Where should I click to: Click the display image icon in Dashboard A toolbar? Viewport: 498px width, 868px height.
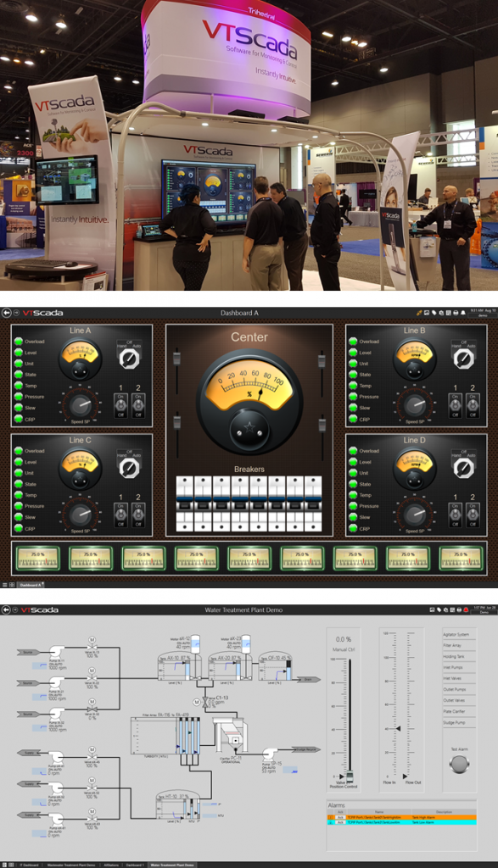coord(427,313)
